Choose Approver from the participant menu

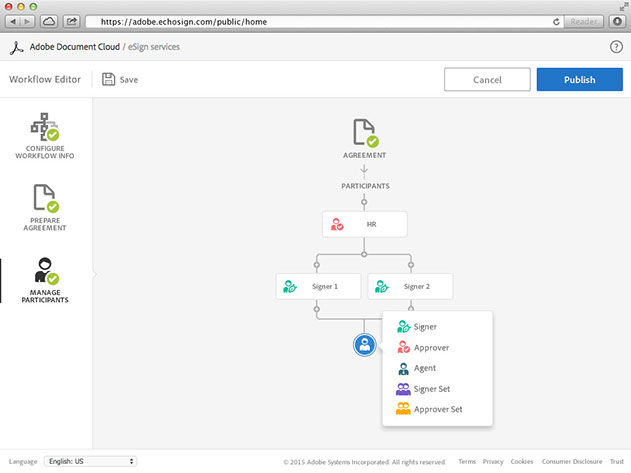[x=431, y=347]
